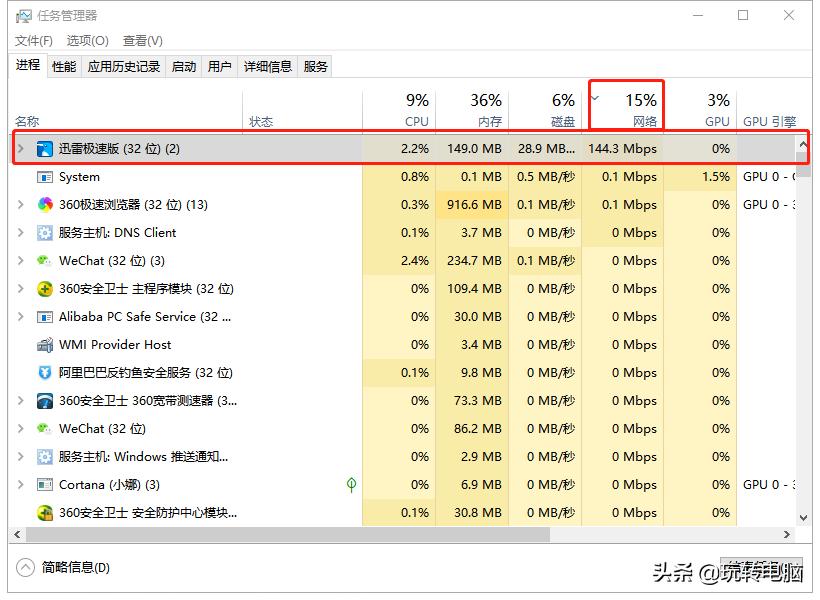Open the 查看 menu
The image size is (820, 600).
(142, 41)
